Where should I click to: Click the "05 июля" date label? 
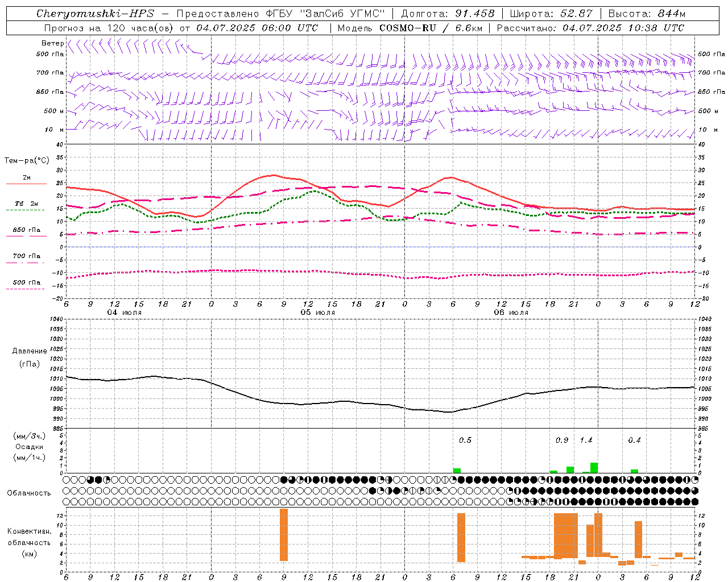pyautogui.click(x=318, y=313)
